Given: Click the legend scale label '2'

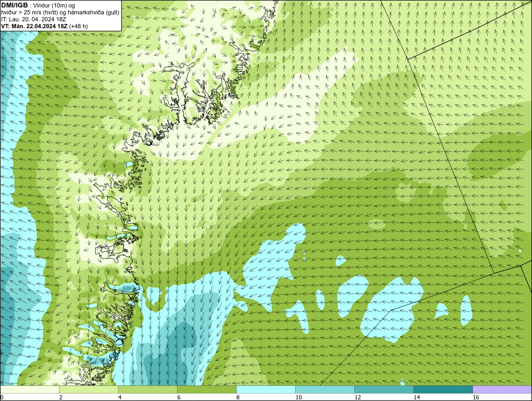Looking at the screenshot, I should [x=61, y=397].
